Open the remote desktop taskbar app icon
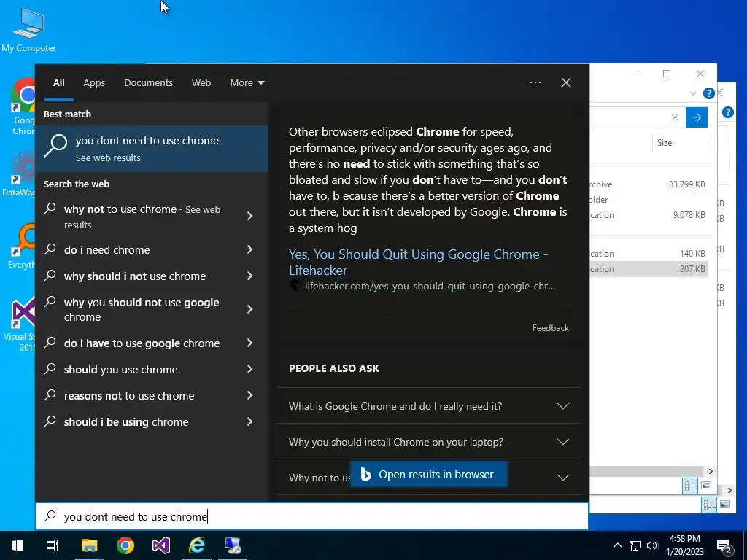Screen dimensions: 747x560 click(233, 545)
